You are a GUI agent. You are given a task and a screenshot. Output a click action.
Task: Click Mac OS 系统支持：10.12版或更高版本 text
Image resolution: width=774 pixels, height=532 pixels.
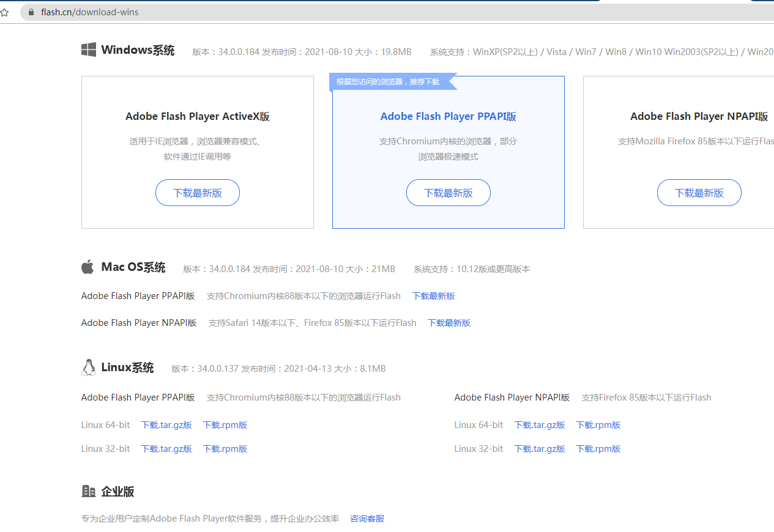[x=472, y=269]
